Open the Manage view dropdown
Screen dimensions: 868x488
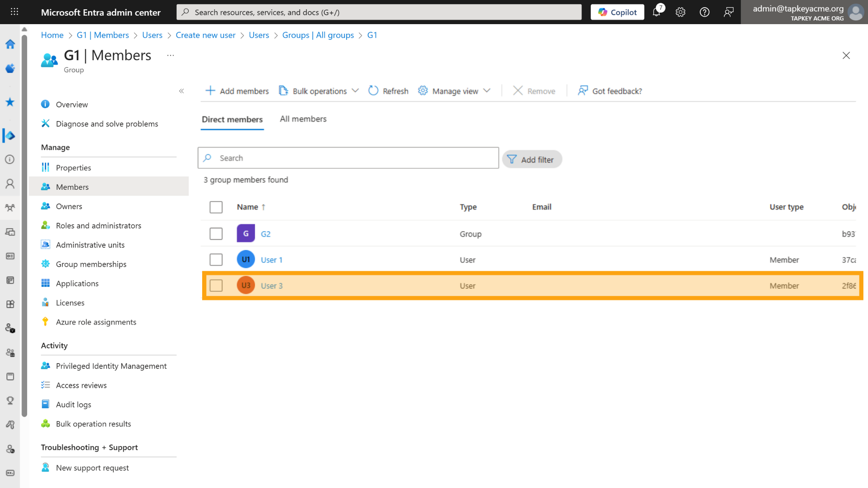(x=454, y=91)
